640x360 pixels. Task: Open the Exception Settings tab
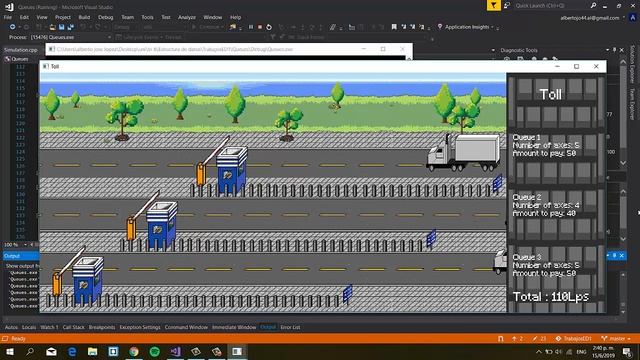tap(140, 327)
